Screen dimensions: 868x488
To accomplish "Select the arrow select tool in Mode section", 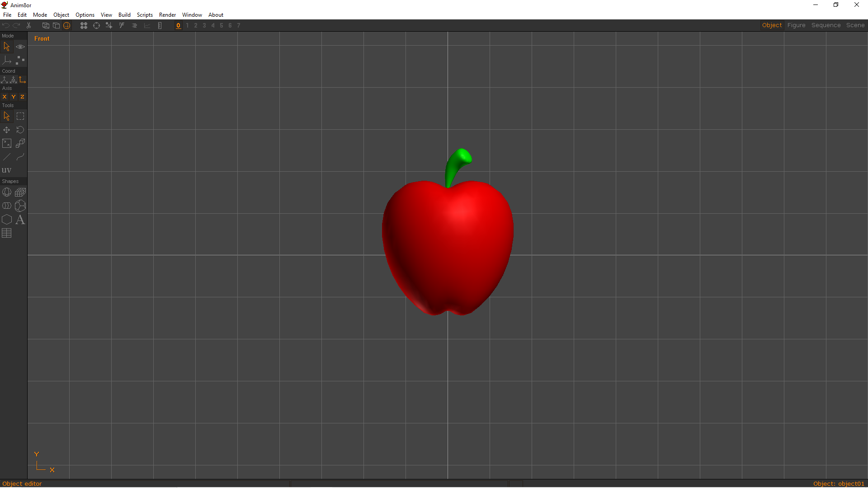I will tap(6, 46).
